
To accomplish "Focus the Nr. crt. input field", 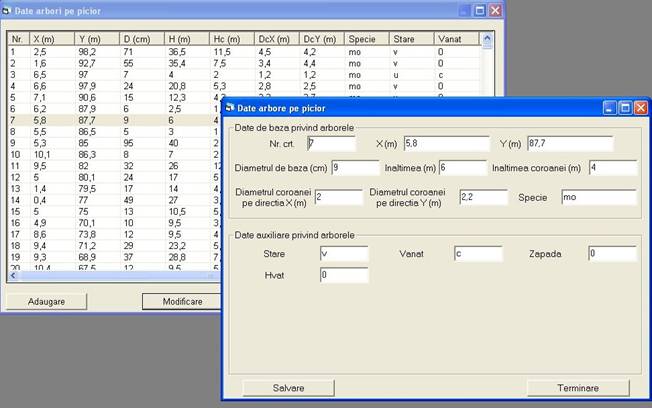I will 331,143.
